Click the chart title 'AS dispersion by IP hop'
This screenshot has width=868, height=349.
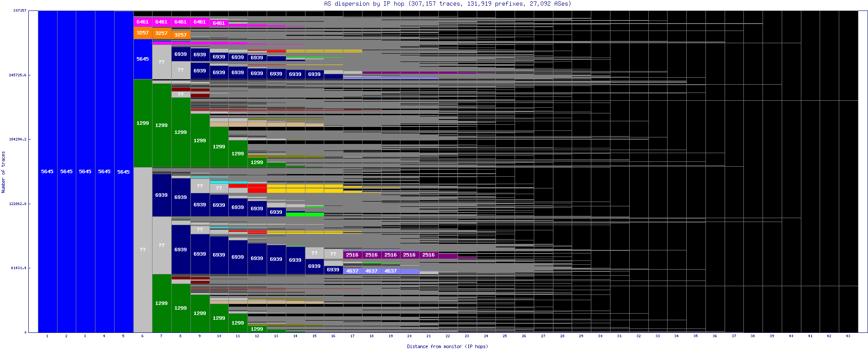(x=364, y=3)
